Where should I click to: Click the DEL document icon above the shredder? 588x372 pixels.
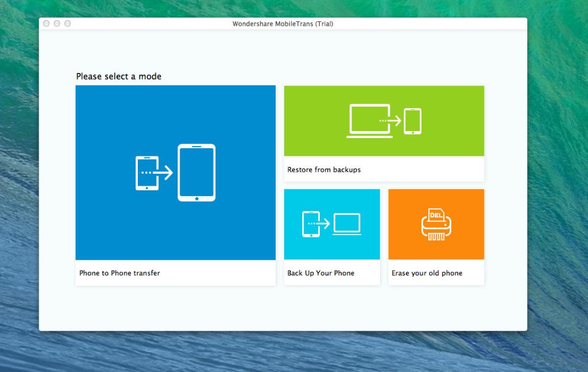(436, 214)
